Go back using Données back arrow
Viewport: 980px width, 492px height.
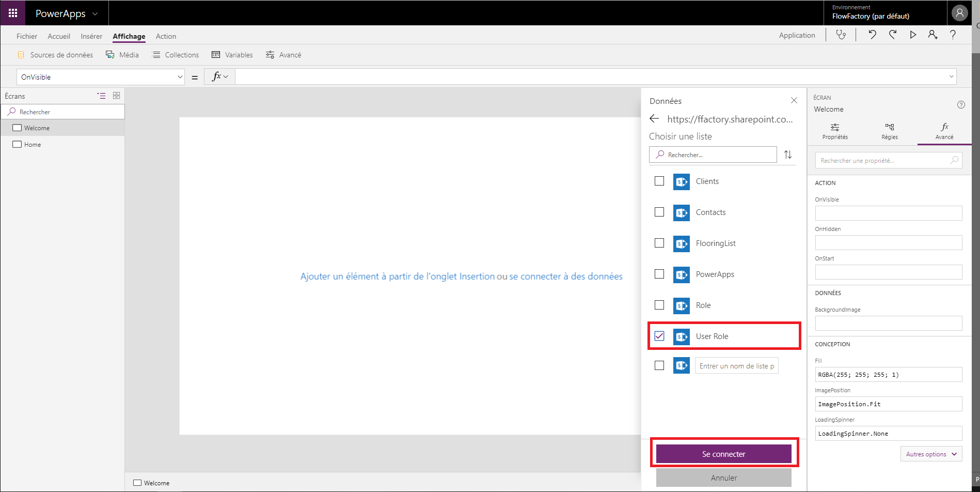coord(654,119)
